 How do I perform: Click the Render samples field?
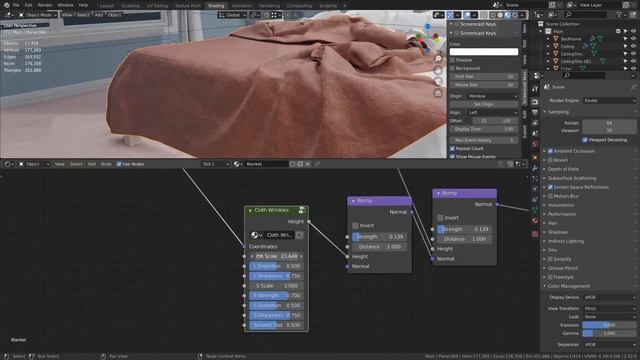pos(609,123)
